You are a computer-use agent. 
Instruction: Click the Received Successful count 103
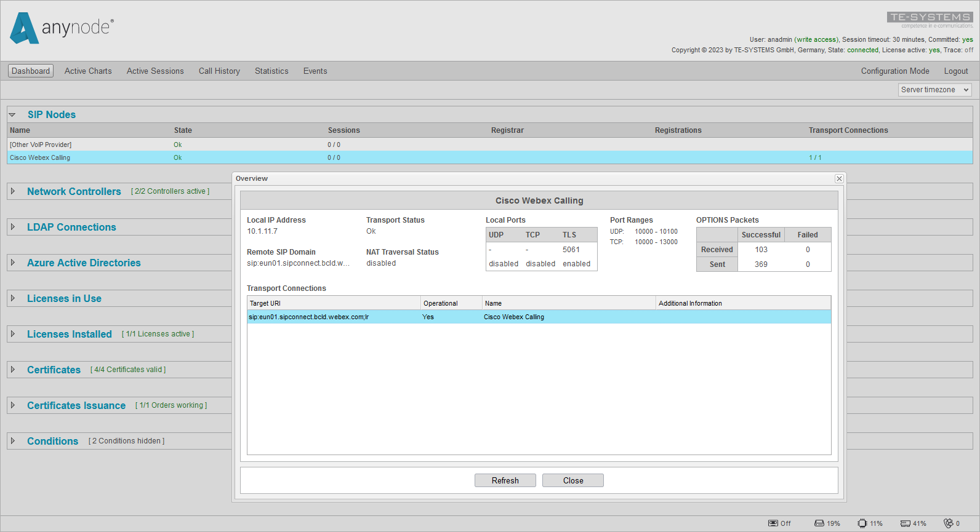[761, 250]
